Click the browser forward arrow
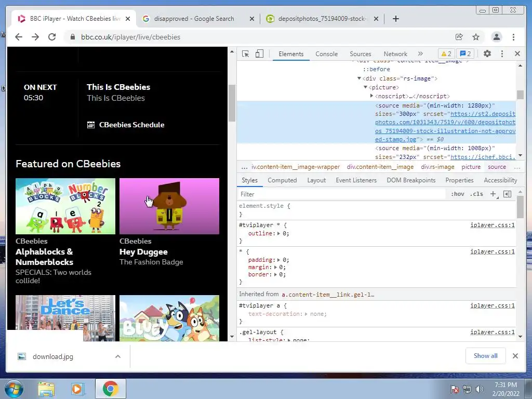The image size is (532, 399). point(35,37)
